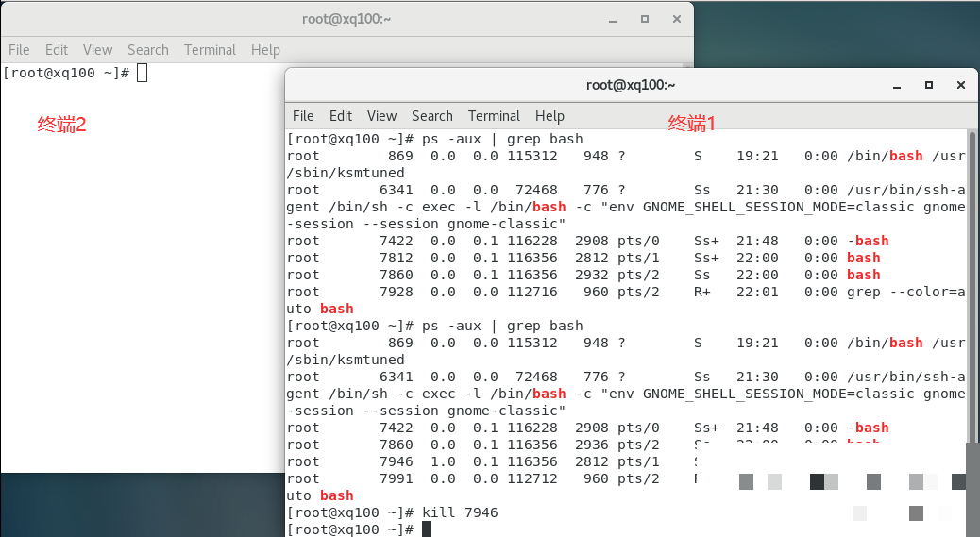Maximize the back terminal 2 window
This screenshot has width=980, height=537.
point(645,19)
